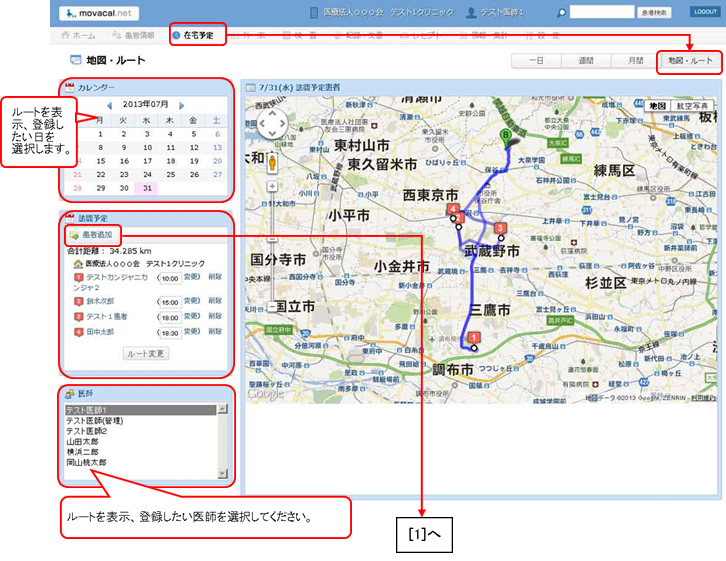
Task: Switch map to 航空写真 aerial view
Action: 693,105
